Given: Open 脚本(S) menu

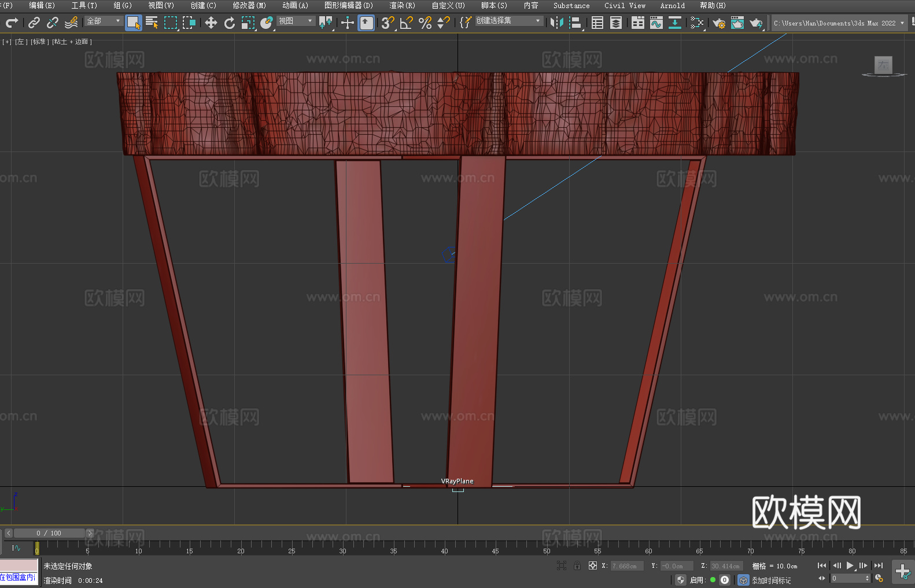Looking at the screenshot, I should click(x=494, y=5).
